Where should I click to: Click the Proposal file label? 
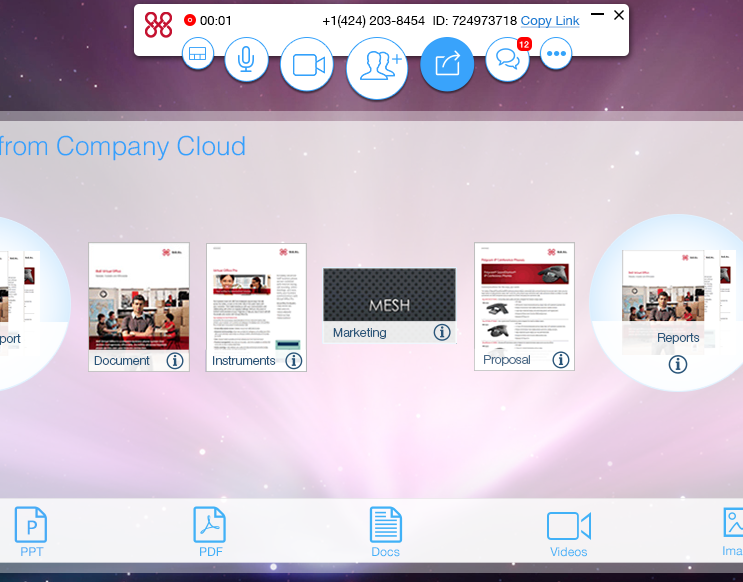tap(507, 360)
